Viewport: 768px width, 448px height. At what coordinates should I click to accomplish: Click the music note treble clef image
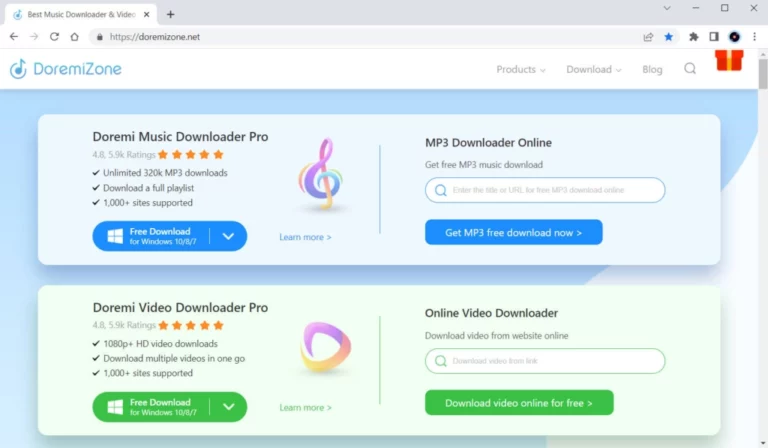pos(321,175)
